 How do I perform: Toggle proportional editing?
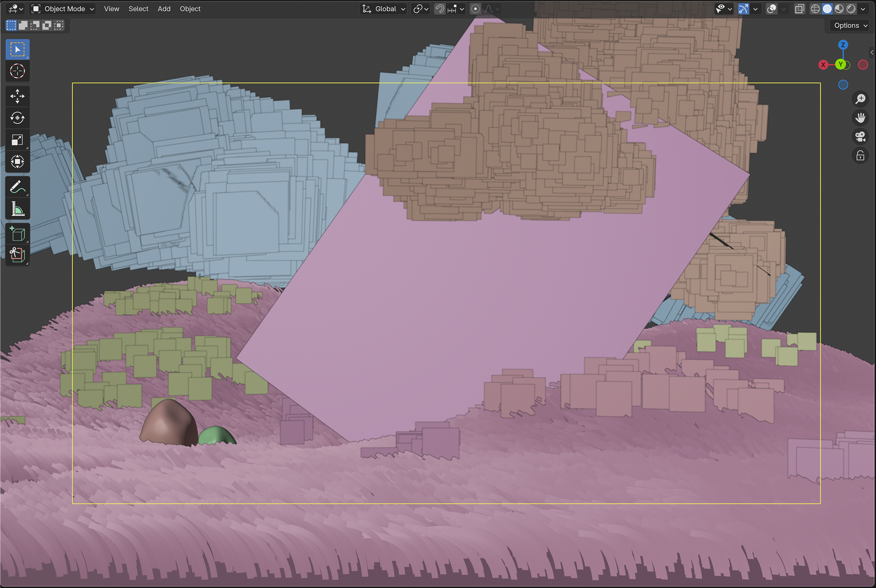pos(475,9)
